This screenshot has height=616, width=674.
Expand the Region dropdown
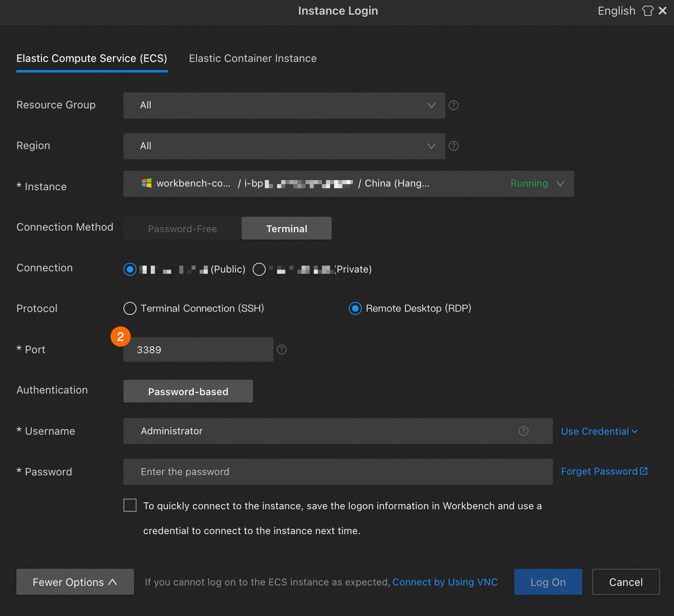coord(284,146)
